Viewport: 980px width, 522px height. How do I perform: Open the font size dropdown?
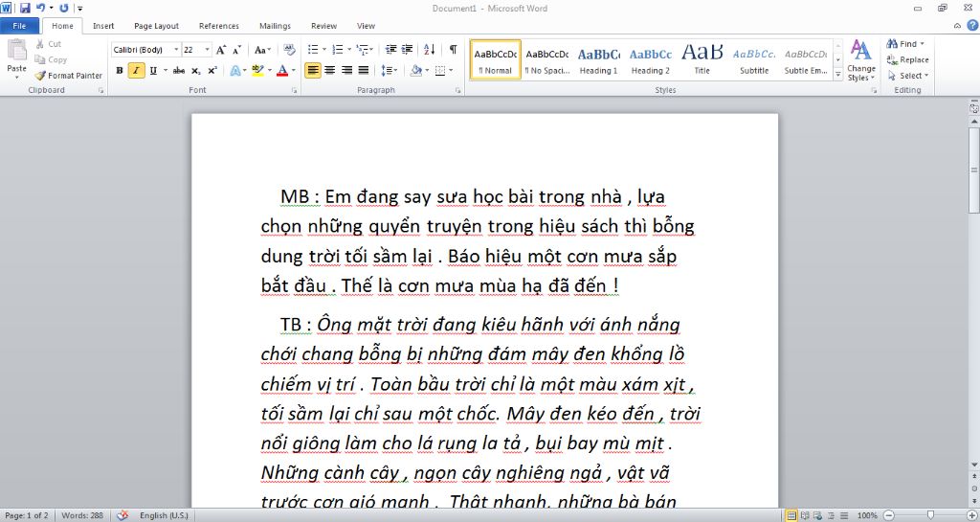coord(208,50)
